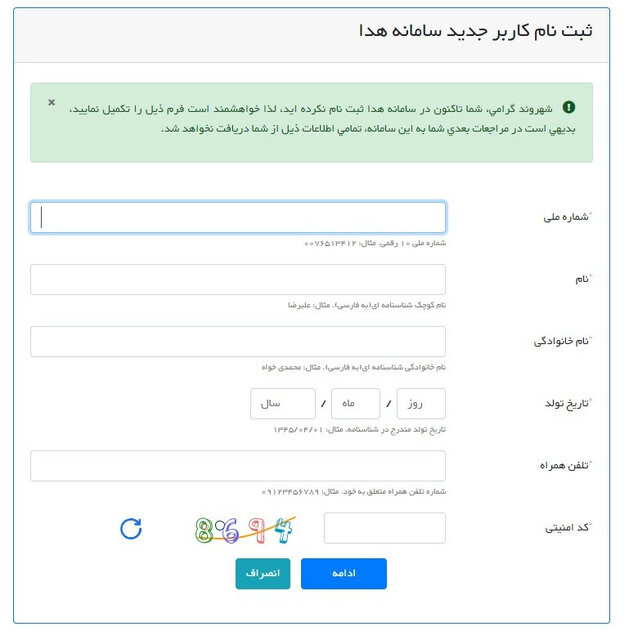Image resolution: width=629 pixels, height=640 pixels.
Task: Refresh the captcha security code
Action: (x=131, y=528)
